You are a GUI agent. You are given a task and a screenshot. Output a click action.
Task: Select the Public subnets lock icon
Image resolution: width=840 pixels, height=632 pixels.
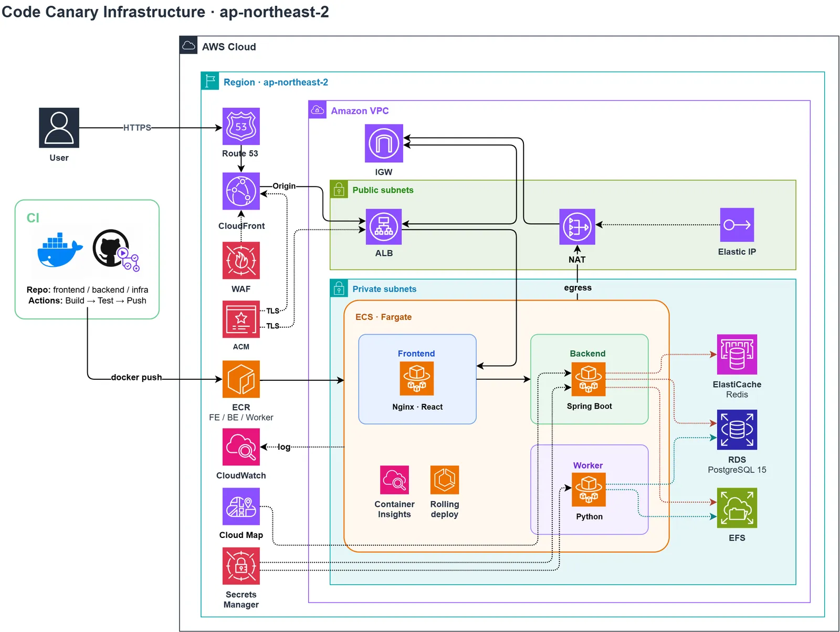tap(339, 189)
